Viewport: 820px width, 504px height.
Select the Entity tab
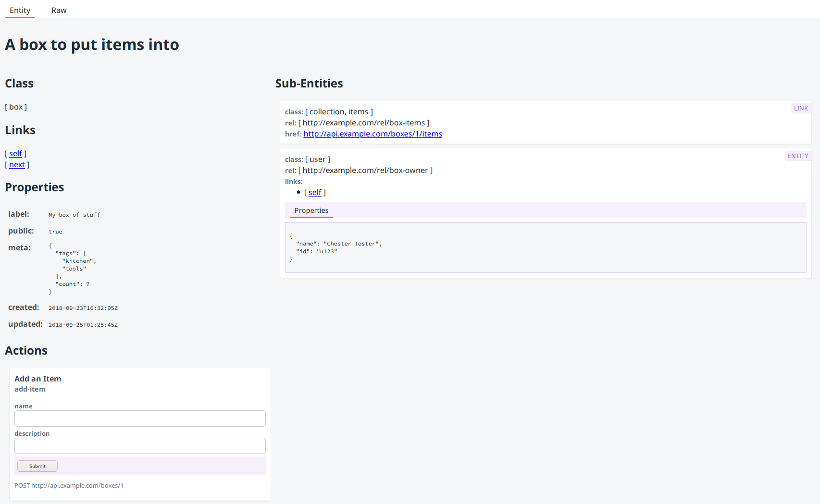click(x=20, y=10)
